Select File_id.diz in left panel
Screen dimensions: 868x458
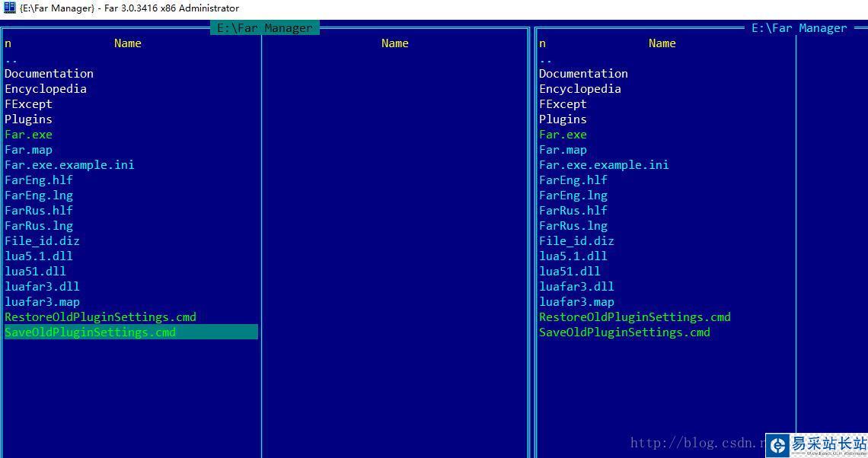(42, 240)
